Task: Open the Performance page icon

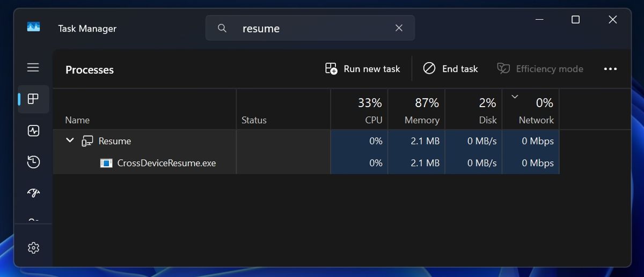Action: pos(33,131)
